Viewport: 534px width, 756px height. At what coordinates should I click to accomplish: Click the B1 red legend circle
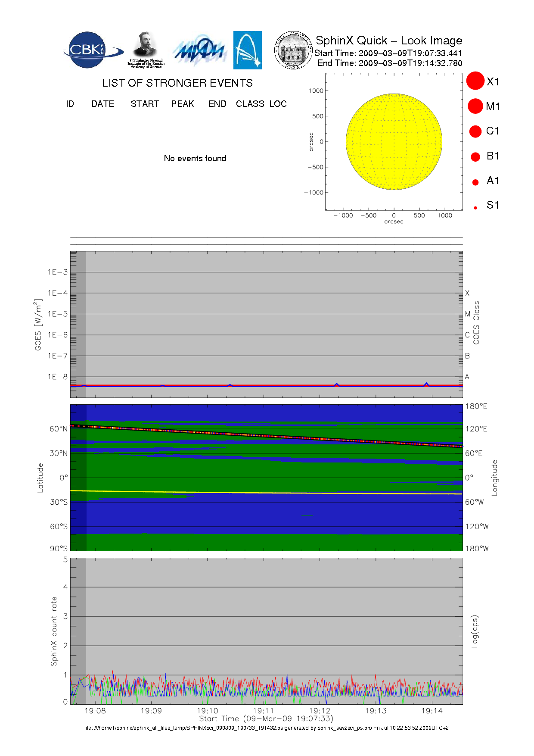click(x=475, y=157)
